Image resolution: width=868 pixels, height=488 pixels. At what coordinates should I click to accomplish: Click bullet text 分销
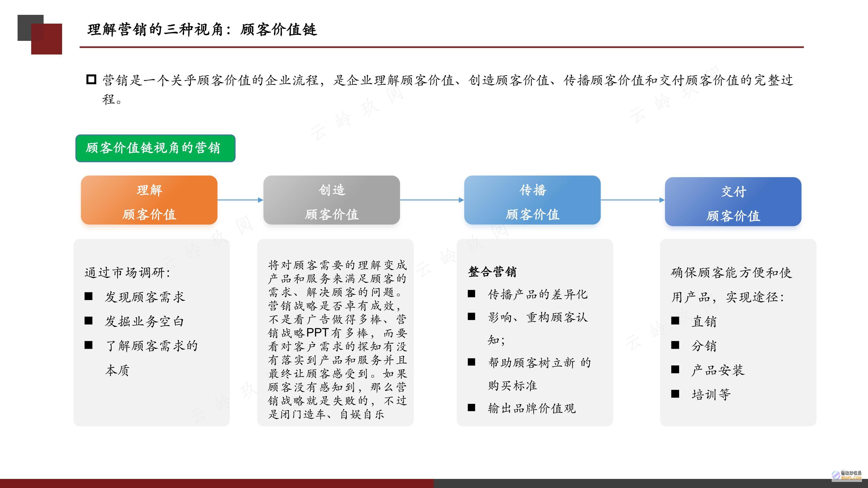coord(704,346)
